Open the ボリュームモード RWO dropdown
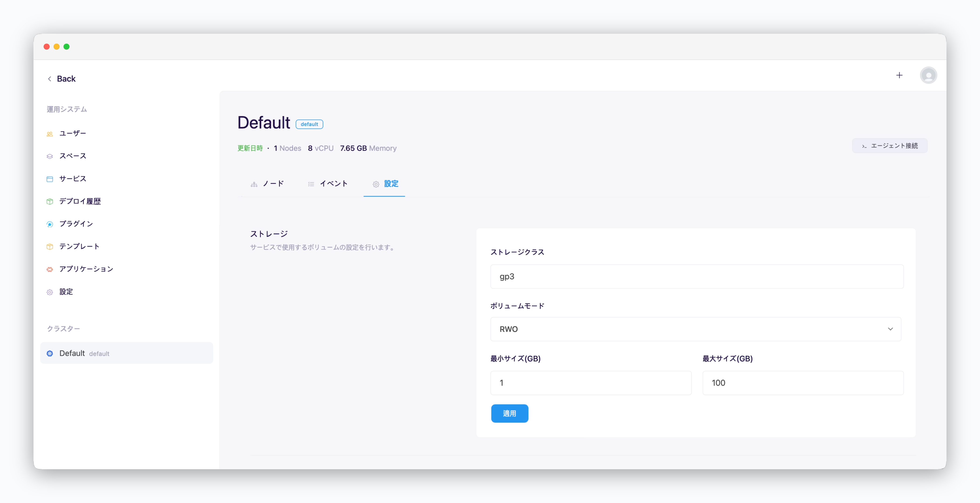The image size is (980, 503). (695, 329)
